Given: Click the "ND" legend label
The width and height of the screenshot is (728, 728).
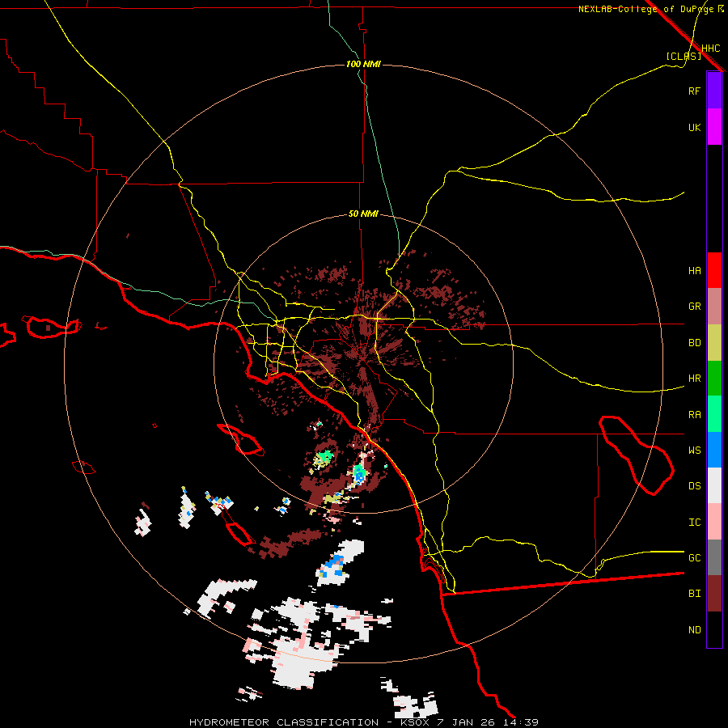Looking at the screenshot, I should pos(694,630).
